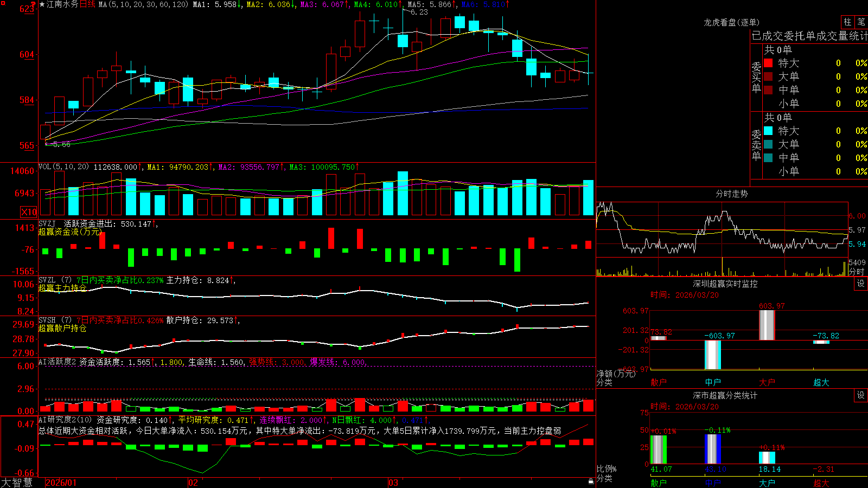Open 设 settings for 深圳超赢实时监控
The height and width of the screenshot is (488, 868).
click(x=861, y=284)
